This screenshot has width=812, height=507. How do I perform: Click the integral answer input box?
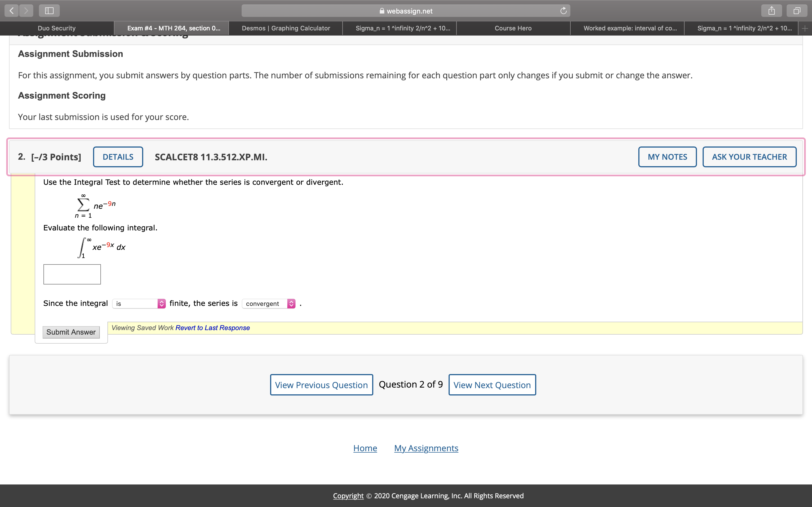pos(72,274)
